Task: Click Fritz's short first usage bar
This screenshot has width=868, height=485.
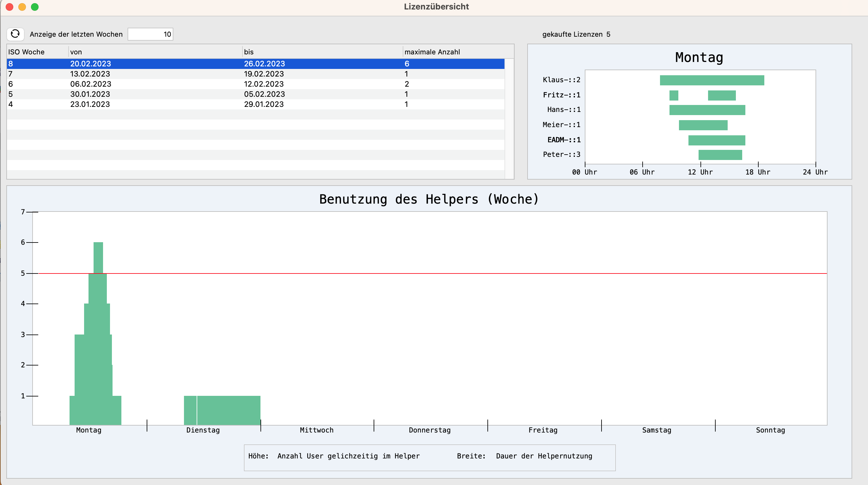Action: pos(674,95)
